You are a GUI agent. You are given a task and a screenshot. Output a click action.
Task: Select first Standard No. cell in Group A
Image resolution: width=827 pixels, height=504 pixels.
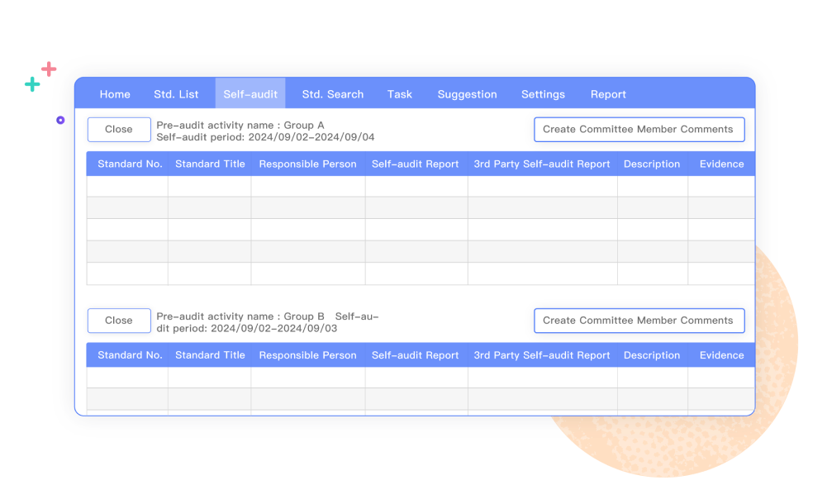[127, 187]
